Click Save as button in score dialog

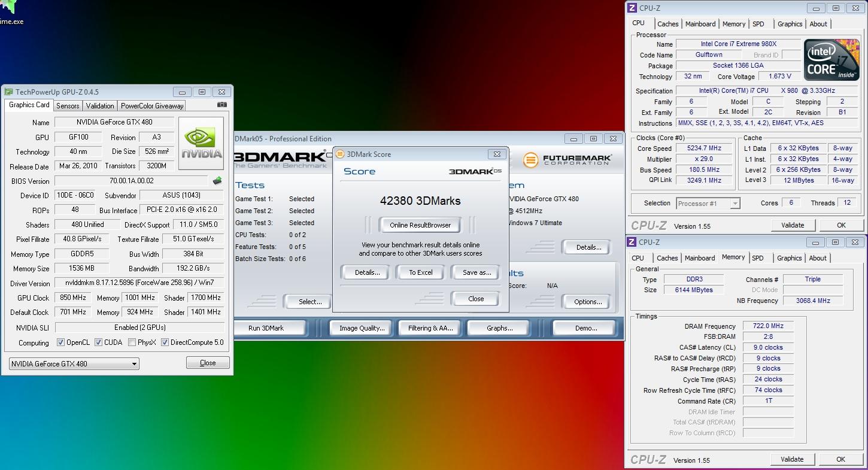pyautogui.click(x=477, y=272)
